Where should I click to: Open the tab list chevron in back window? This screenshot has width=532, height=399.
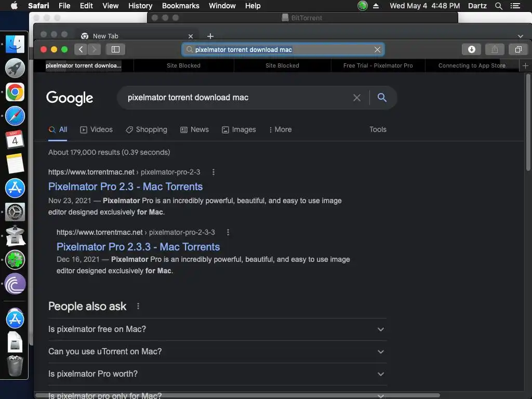pyautogui.click(x=521, y=36)
